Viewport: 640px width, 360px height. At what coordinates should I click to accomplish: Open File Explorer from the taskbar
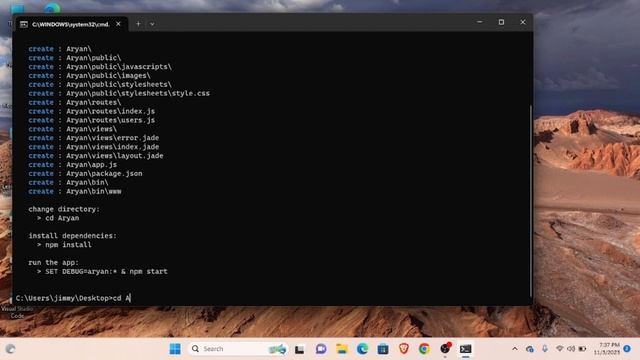click(342, 349)
